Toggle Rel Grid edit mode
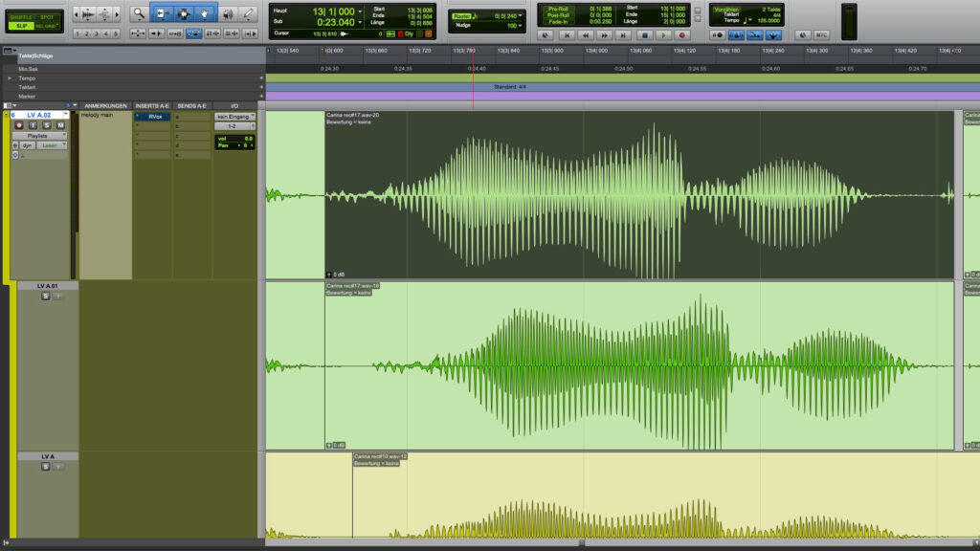Image resolution: width=980 pixels, height=551 pixels. pyautogui.click(x=47, y=26)
